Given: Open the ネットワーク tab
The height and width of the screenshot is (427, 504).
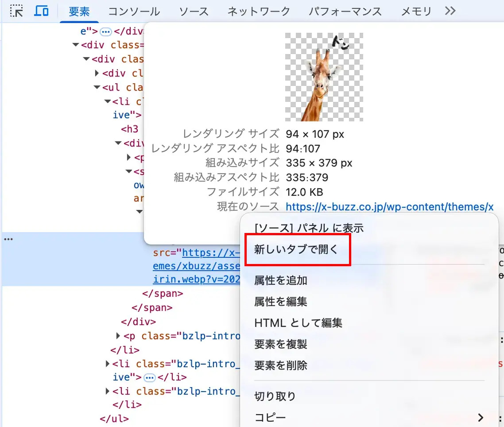Looking at the screenshot, I should point(259,12).
